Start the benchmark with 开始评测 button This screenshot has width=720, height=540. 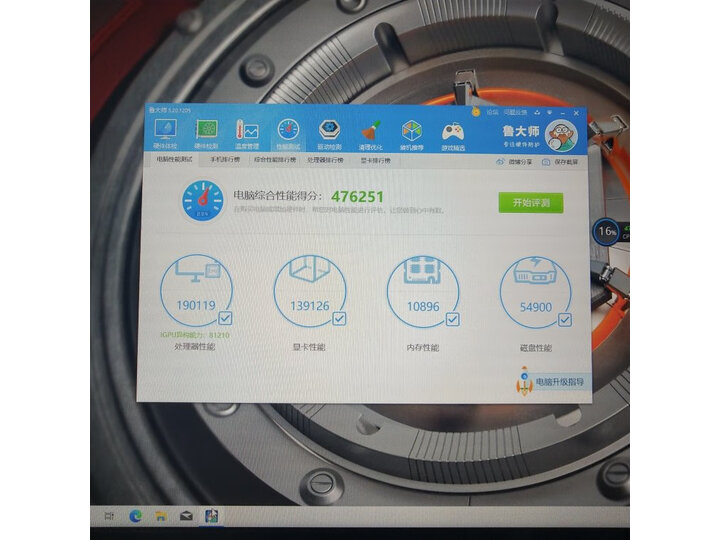tap(531, 202)
